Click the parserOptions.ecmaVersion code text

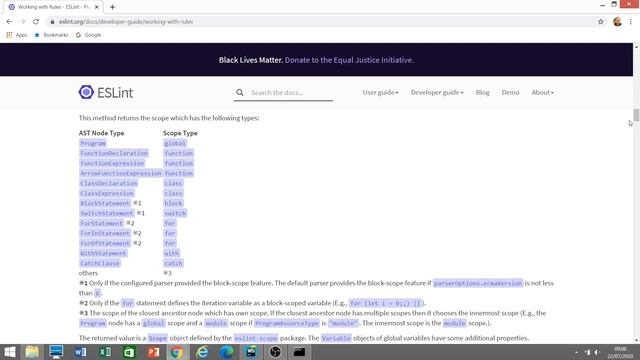tap(478, 283)
